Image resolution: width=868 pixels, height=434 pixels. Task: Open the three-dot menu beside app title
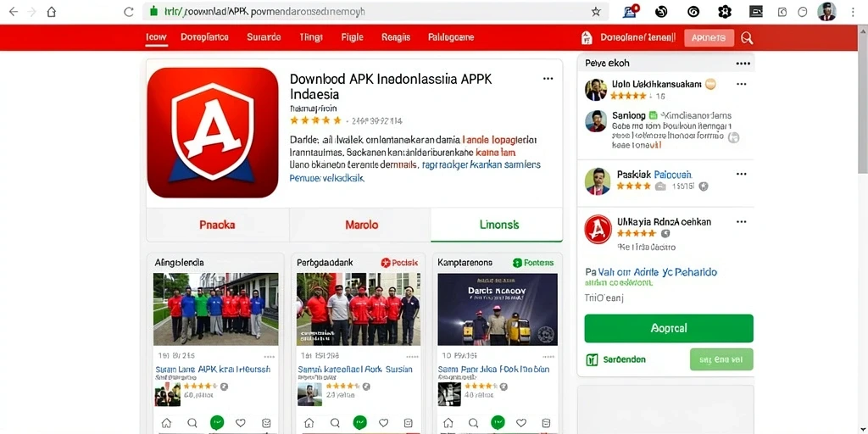(548, 79)
